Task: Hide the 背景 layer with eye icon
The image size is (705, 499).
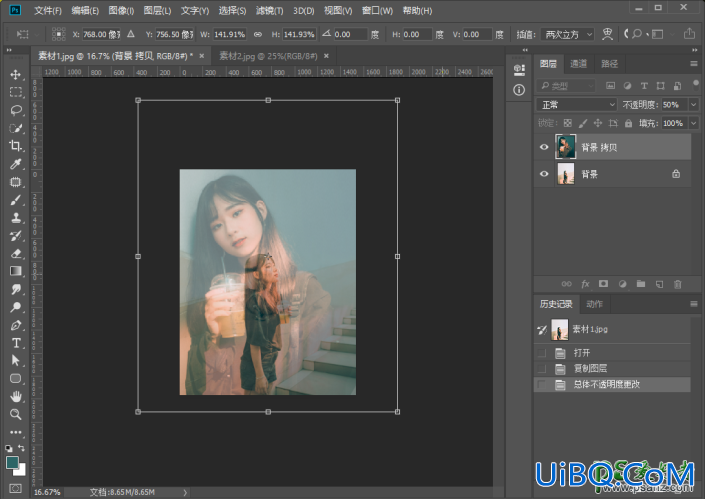Action: (x=544, y=174)
